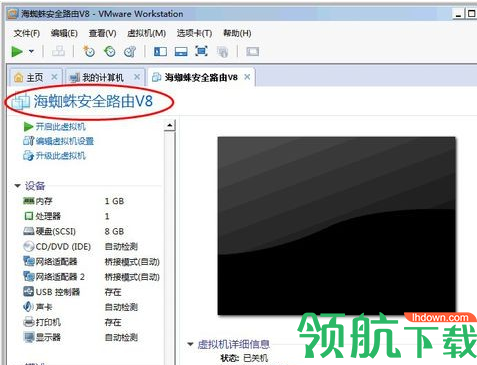
Task: Select the 网络适配器 device row
Action: point(91,261)
